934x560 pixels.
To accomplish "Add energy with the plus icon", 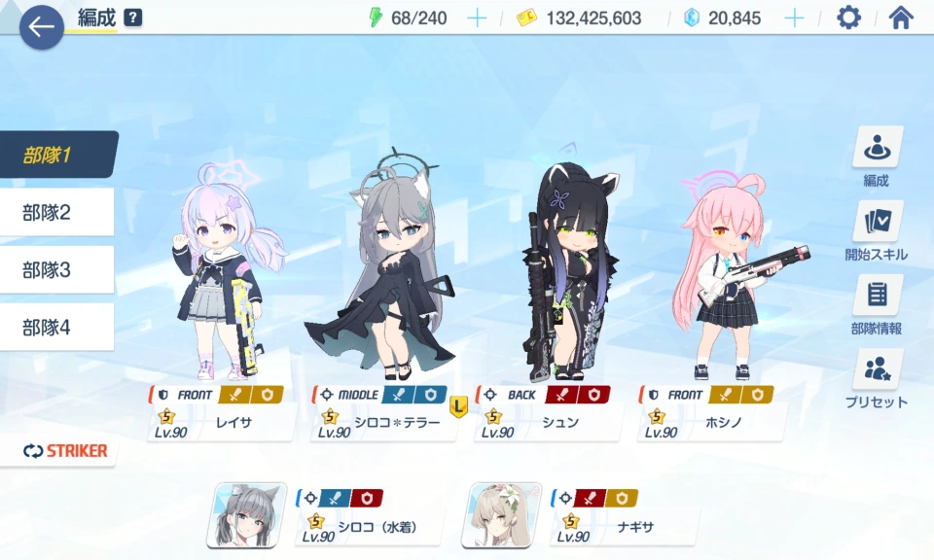I will (477, 18).
